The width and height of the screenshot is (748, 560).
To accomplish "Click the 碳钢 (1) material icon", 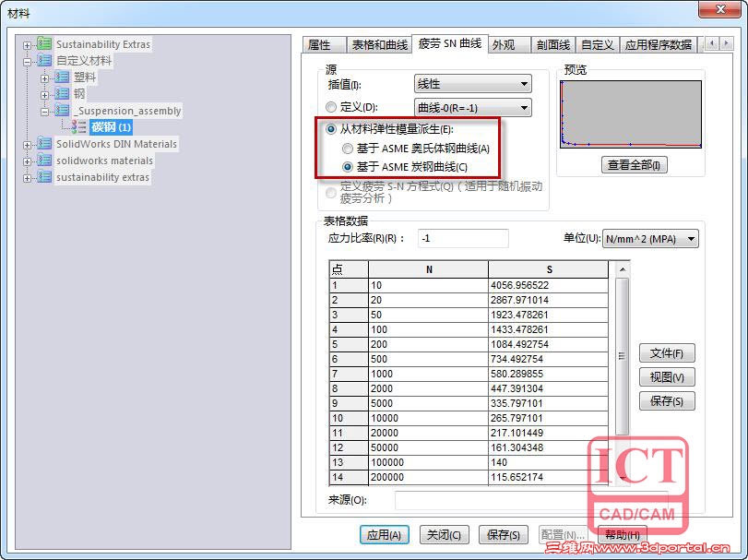I will 78,127.
